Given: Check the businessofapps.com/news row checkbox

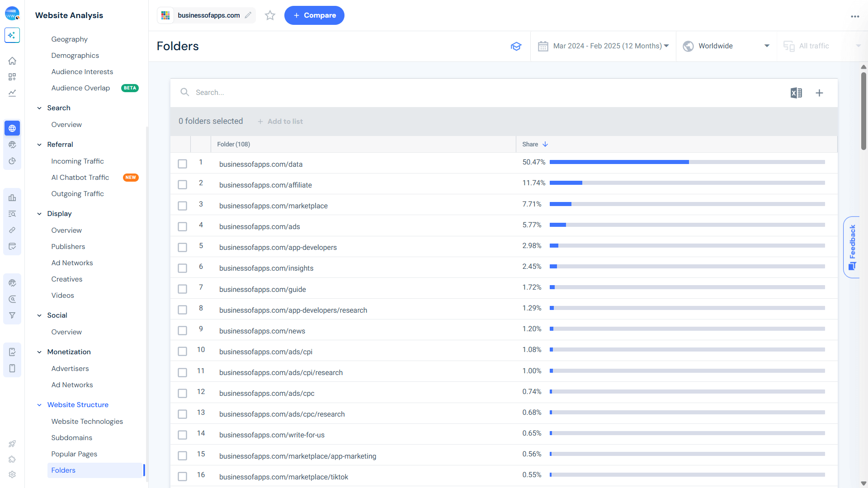Looking at the screenshot, I should pos(182,331).
